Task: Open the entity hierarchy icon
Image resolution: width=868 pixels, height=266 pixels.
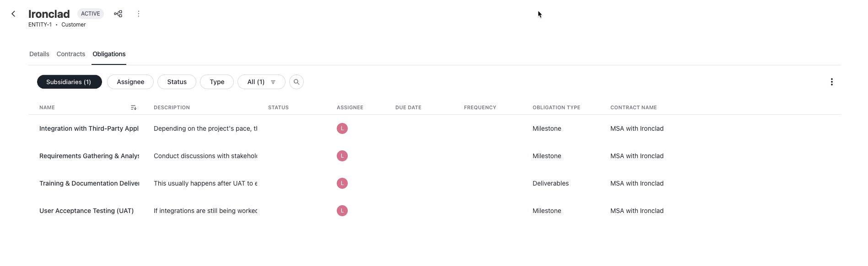Action: click(x=118, y=14)
